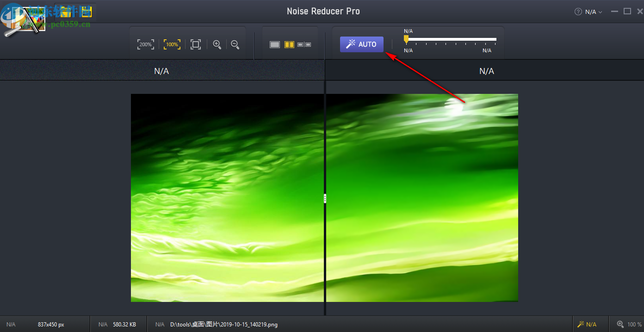Click the yellow noise level slider handle
Viewport: 644px width, 332px height.
click(x=406, y=38)
